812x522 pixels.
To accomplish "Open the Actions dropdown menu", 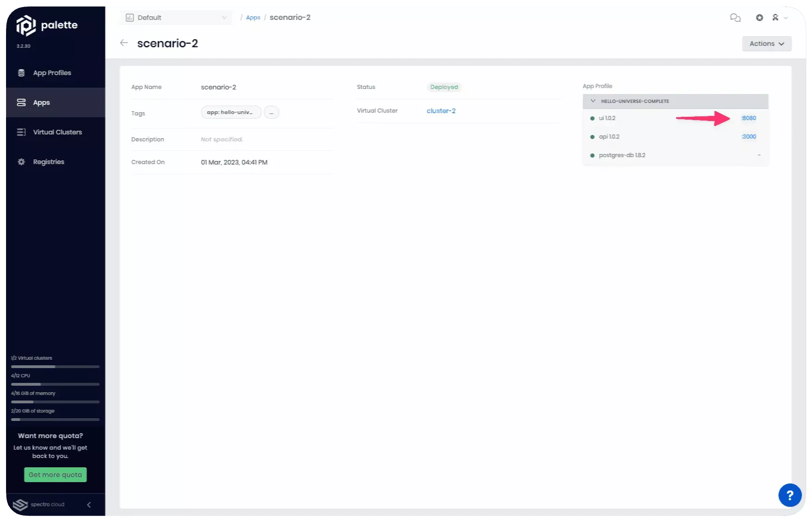I will (767, 44).
